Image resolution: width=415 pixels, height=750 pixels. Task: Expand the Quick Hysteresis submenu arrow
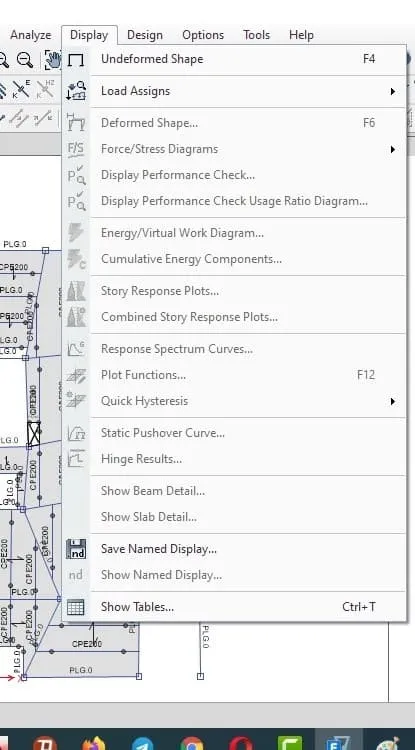click(393, 401)
